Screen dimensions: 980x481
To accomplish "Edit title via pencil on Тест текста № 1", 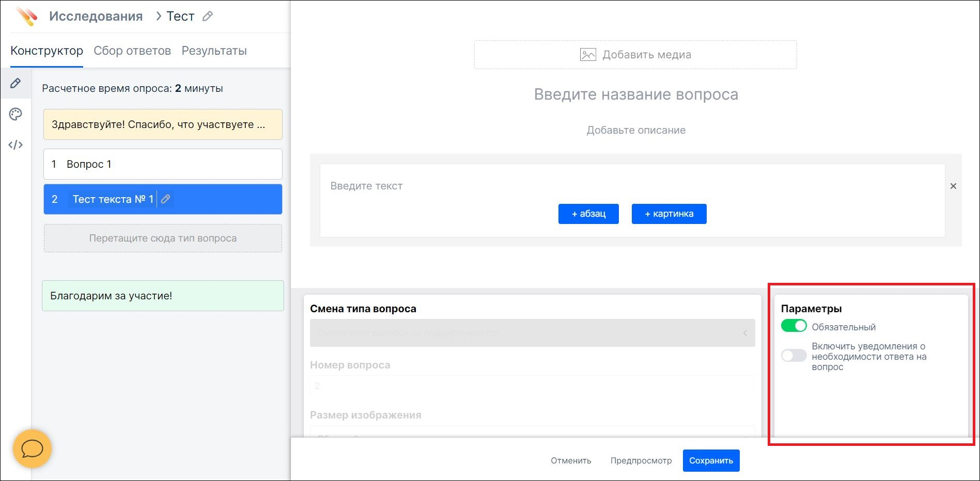I will click(165, 199).
